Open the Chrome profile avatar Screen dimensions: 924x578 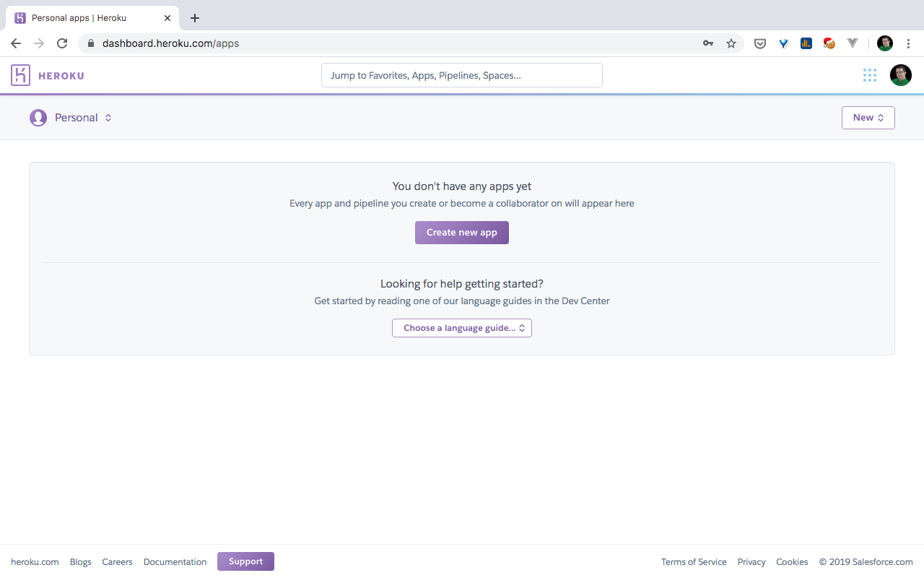click(x=884, y=43)
